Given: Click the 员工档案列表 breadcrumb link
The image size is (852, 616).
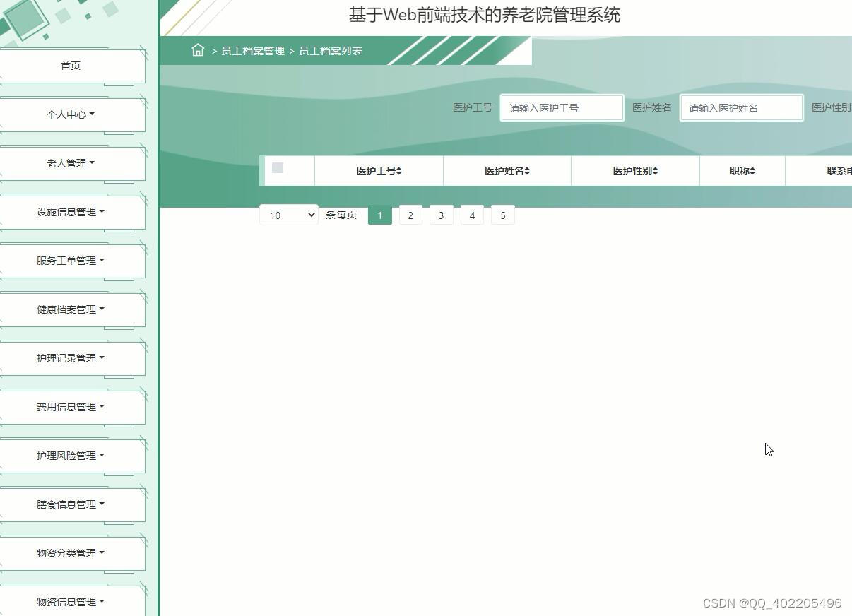Looking at the screenshot, I should click(x=330, y=50).
